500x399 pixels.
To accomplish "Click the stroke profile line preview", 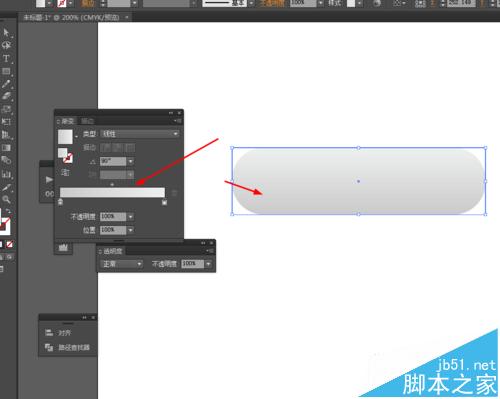I will point(224,3).
